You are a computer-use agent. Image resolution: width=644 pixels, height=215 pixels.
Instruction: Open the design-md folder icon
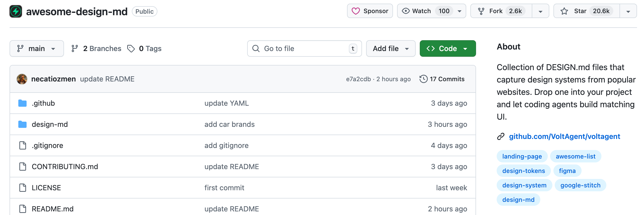22,125
